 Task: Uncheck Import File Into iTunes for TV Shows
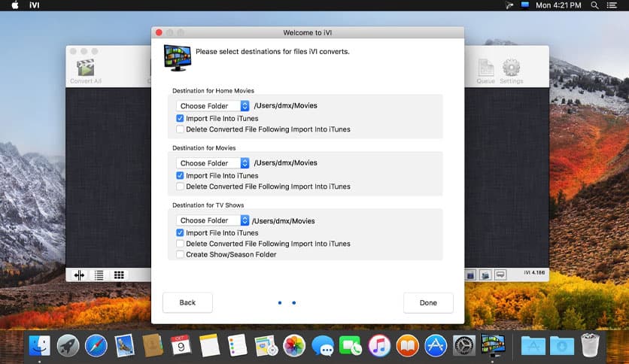tap(180, 233)
